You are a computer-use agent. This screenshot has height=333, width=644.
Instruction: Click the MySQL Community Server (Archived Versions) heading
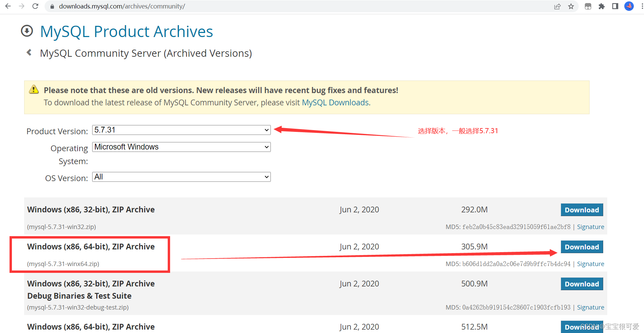coord(146,53)
